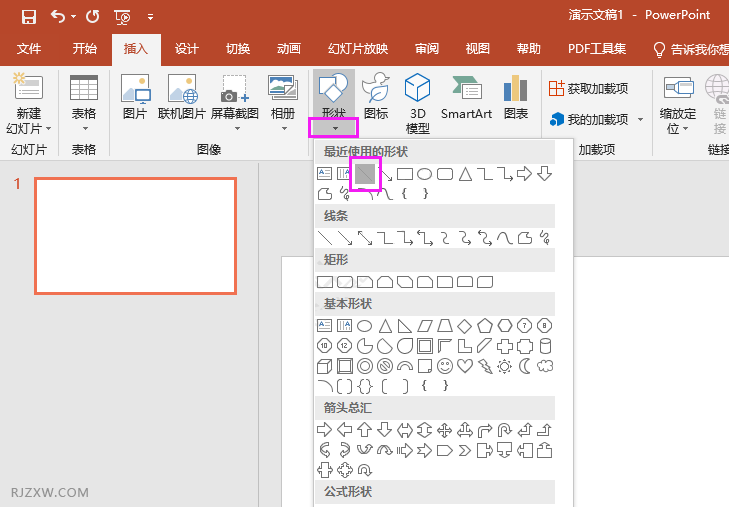The height and width of the screenshot is (507, 729).
Task: Select the U-turn arrow shape
Action: pos(504,430)
